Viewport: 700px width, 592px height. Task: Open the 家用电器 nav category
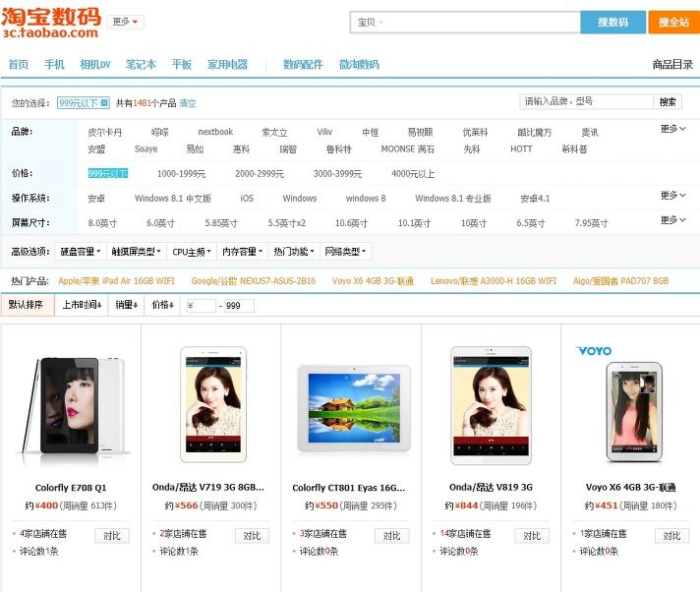[227, 64]
